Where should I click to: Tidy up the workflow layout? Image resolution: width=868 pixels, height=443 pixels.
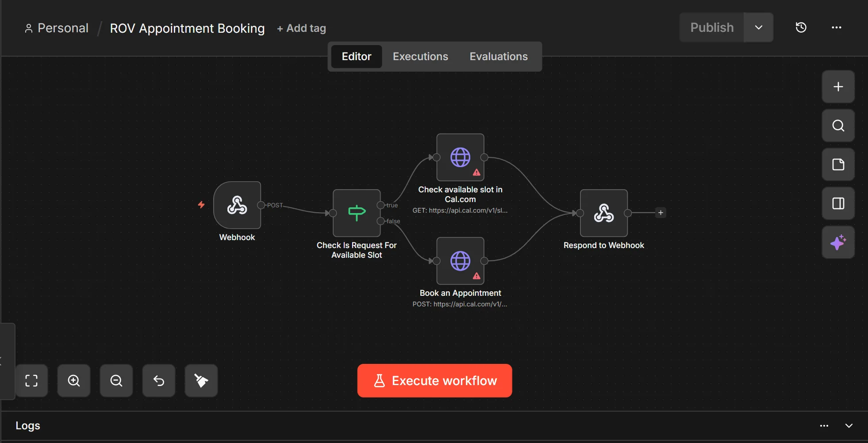pos(201,380)
